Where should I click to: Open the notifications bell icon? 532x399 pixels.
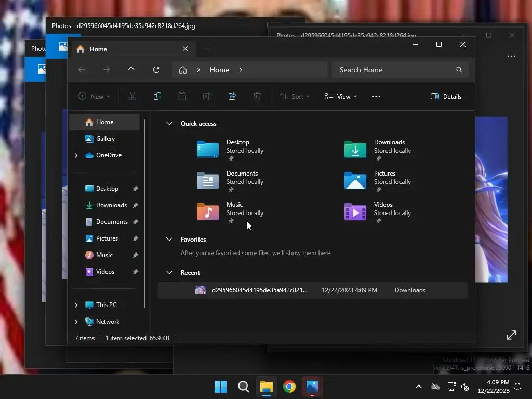517,387
